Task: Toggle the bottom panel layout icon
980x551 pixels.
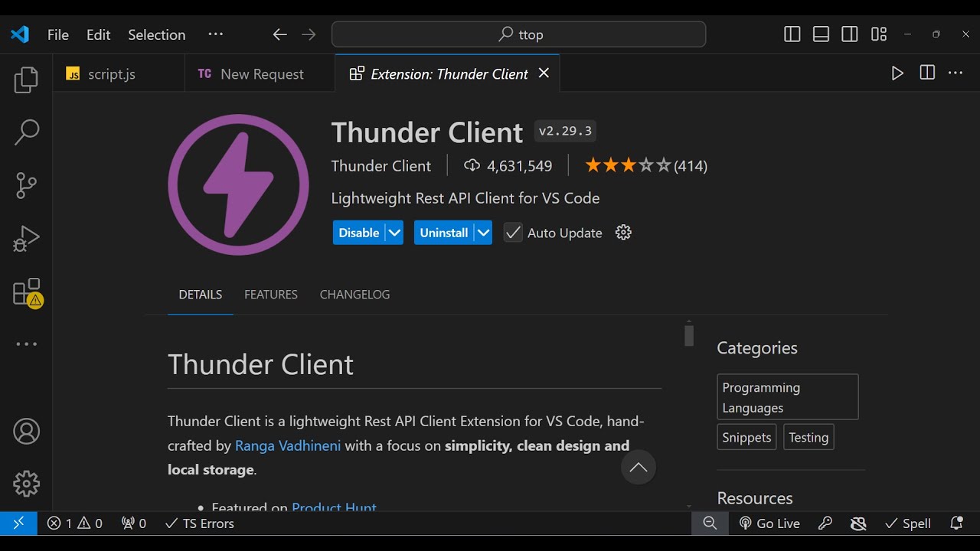Action: click(x=821, y=34)
